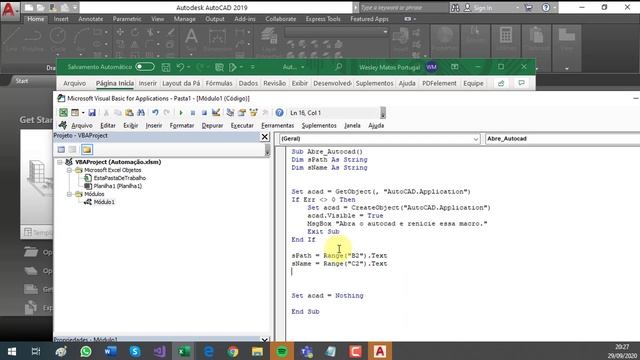
Task: Collapse the VBAProject (Automação.xlsm) tree node
Action: pyautogui.click(x=60, y=162)
